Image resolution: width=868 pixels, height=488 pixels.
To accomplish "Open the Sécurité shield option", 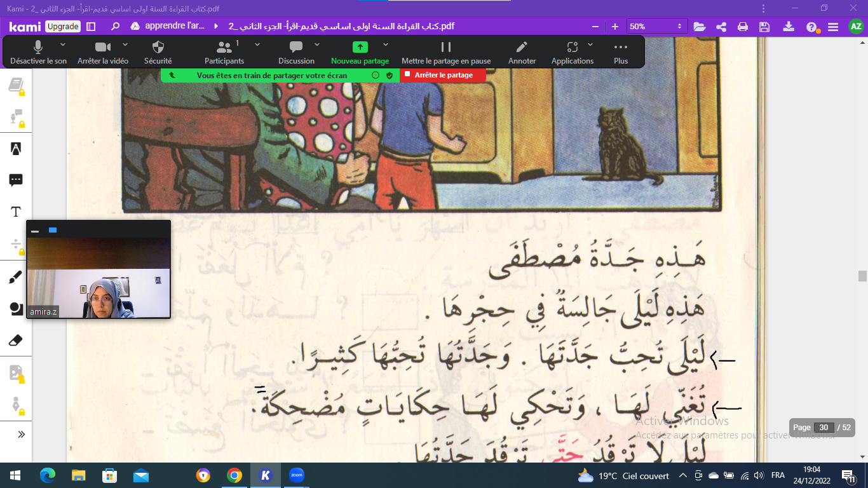I will coord(158,48).
